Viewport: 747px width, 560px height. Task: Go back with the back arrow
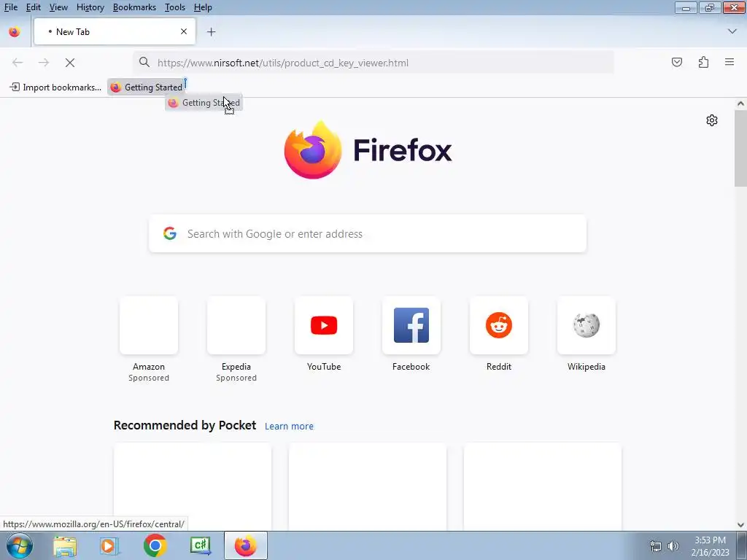18,63
